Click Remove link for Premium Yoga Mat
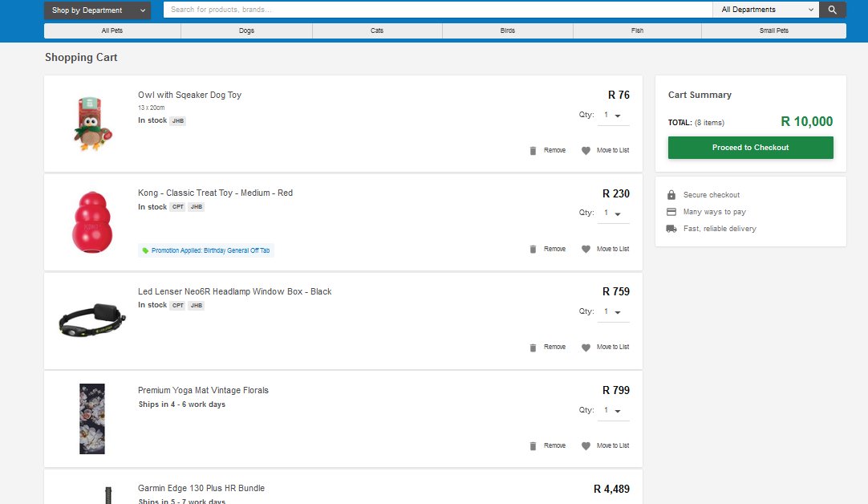This screenshot has width=868, height=504. [554, 445]
